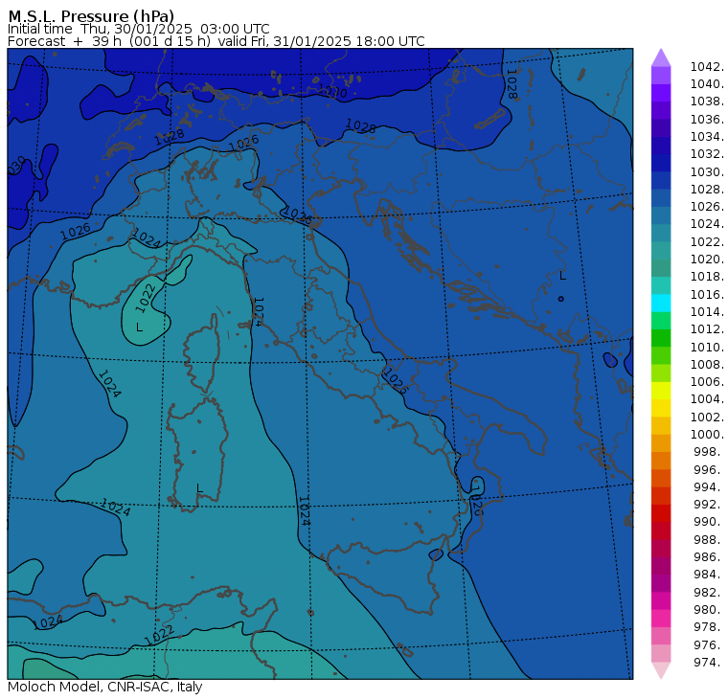Click the 978. legend value
Screen dimensions: 728x700
709,626
